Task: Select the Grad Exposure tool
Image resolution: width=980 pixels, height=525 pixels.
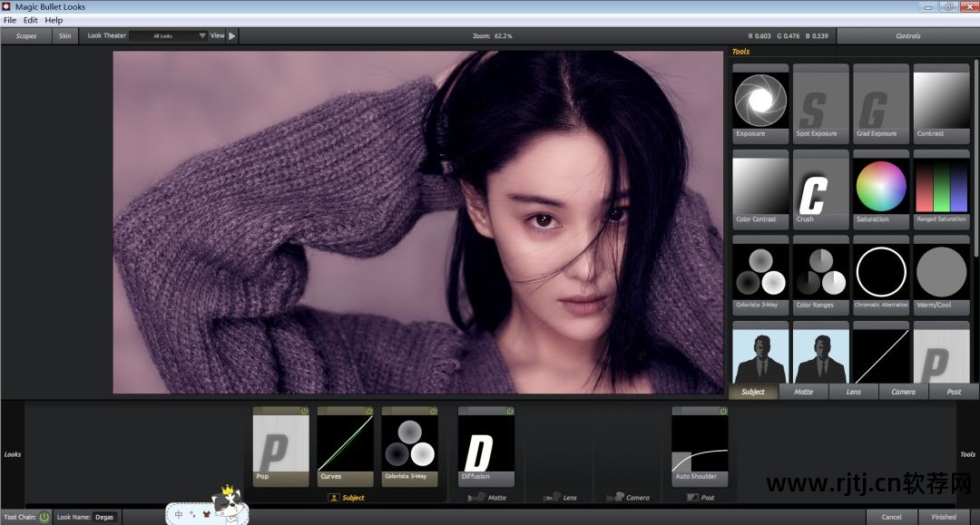Action: click(880, 103)
